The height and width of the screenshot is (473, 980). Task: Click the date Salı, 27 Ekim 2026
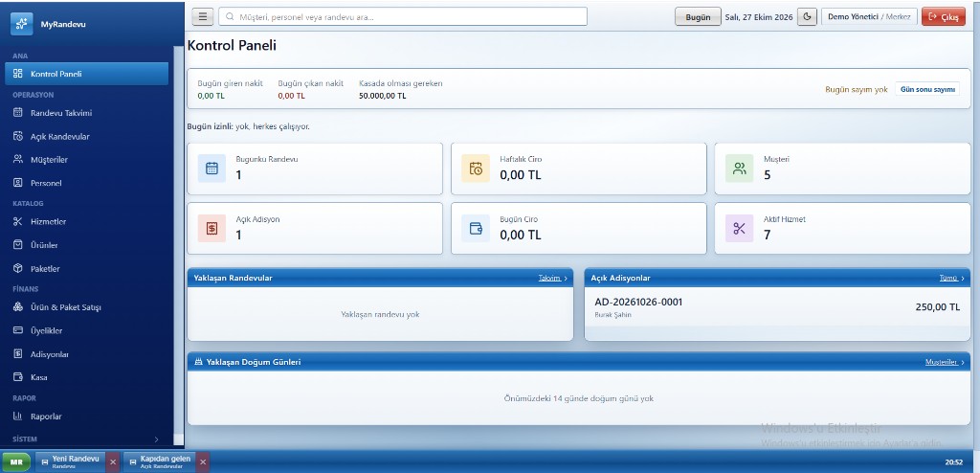click(x=759, y=17)
